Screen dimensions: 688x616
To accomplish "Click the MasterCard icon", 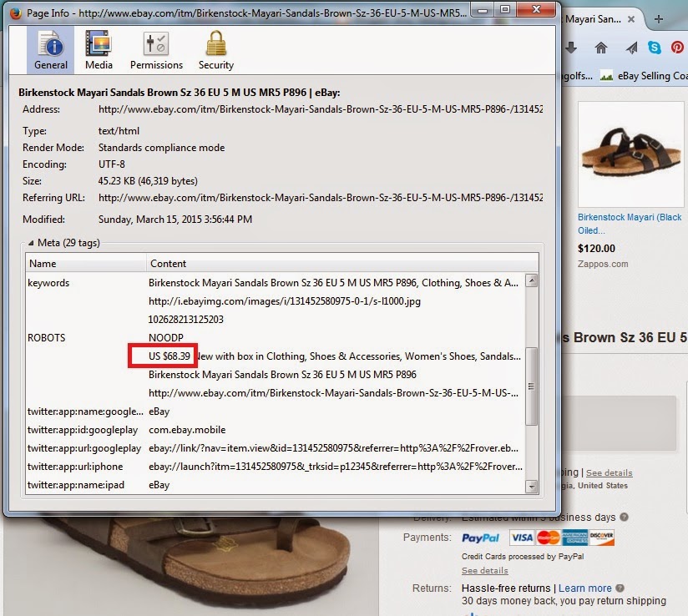I will click(549, 538).
